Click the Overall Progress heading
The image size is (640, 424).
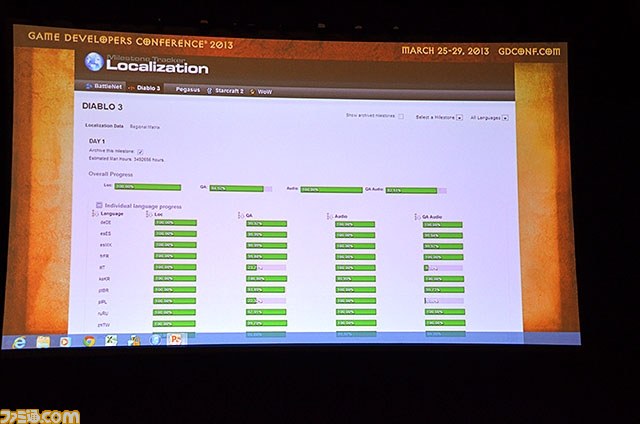click(x=111, y=174)
